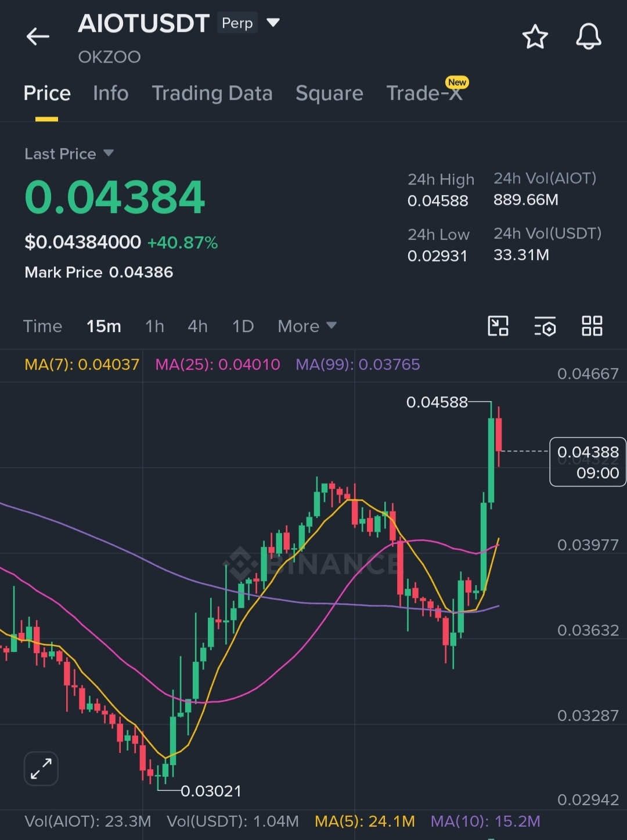Tap the 0.03021 low price annotation
Image resolution: width=627 pixels, height=840 pixels.
pyautogui.click(x=211, y=791)
